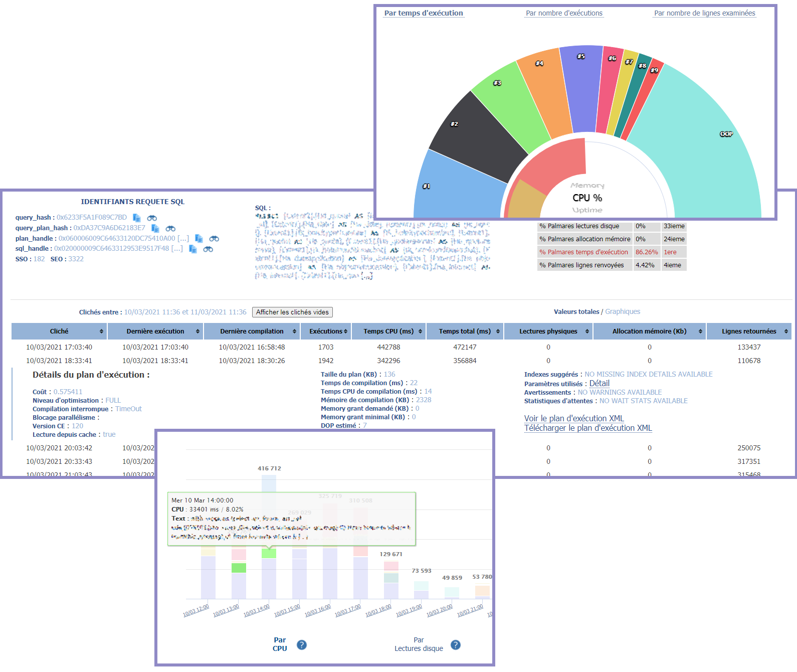Switch to Par nombre d'exécutions tab
The width and height of the screenshot is (797, 672).
(x=564, y=13)
